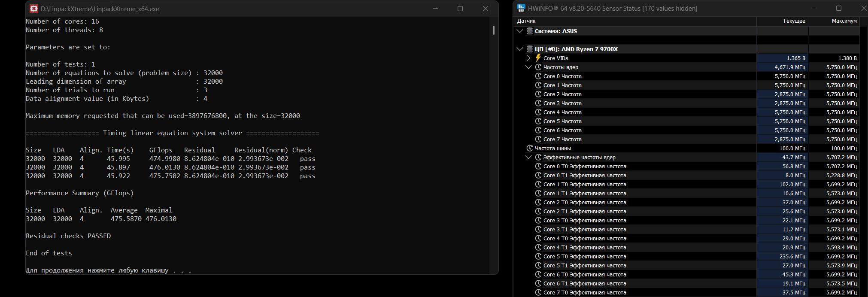868x297 pixels.
Task: Click the clock icon beside Эффективные частоты ядер
Action: (x=538, y=157)
